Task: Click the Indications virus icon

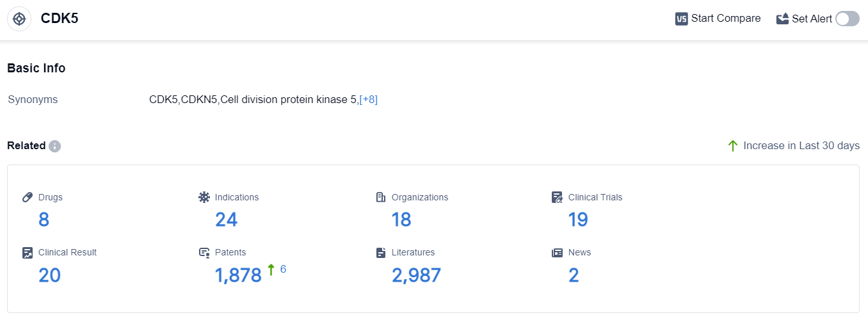Action: point(204,197)
